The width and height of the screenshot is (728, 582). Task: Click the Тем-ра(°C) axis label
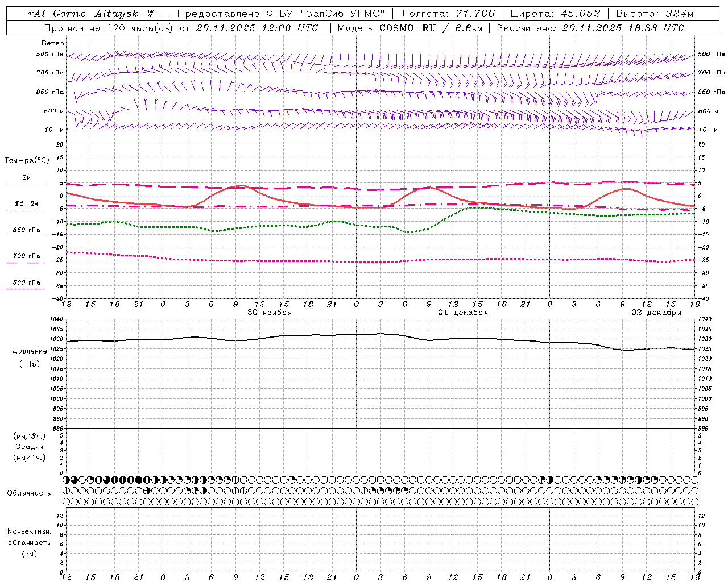[x=27, y=161]
